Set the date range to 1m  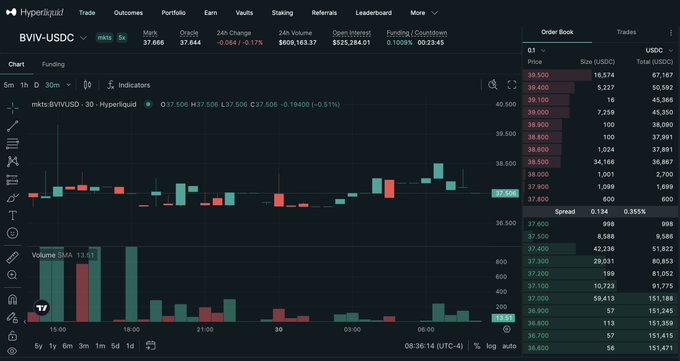point(100,346)
